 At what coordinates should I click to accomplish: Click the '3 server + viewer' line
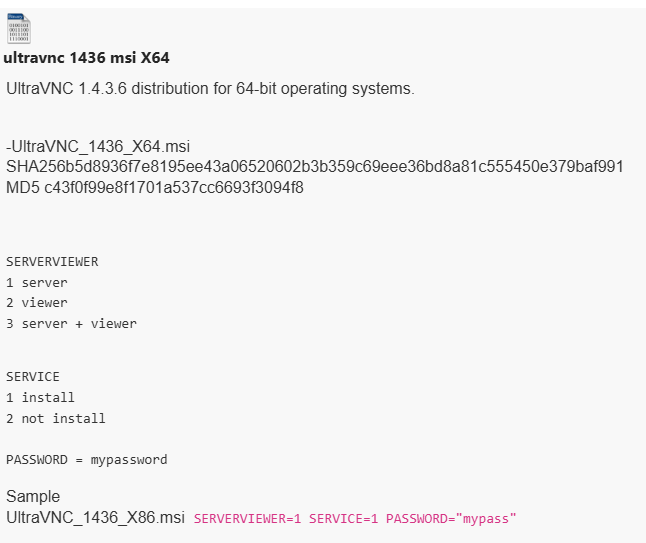click(x=71, y=324)
